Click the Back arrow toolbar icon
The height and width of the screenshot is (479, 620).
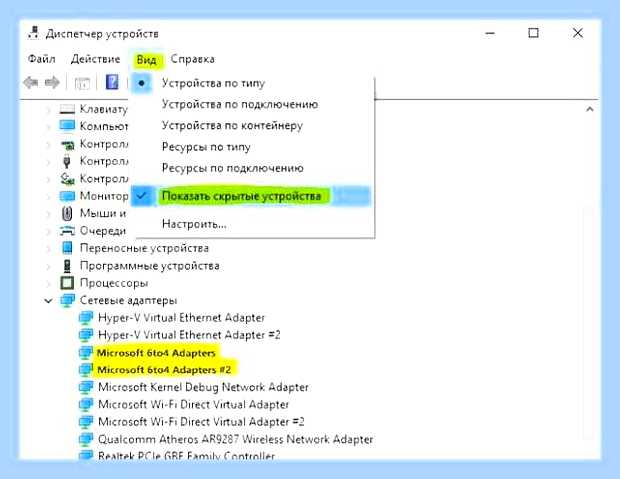pyautogui.click(x=30, y=83)
